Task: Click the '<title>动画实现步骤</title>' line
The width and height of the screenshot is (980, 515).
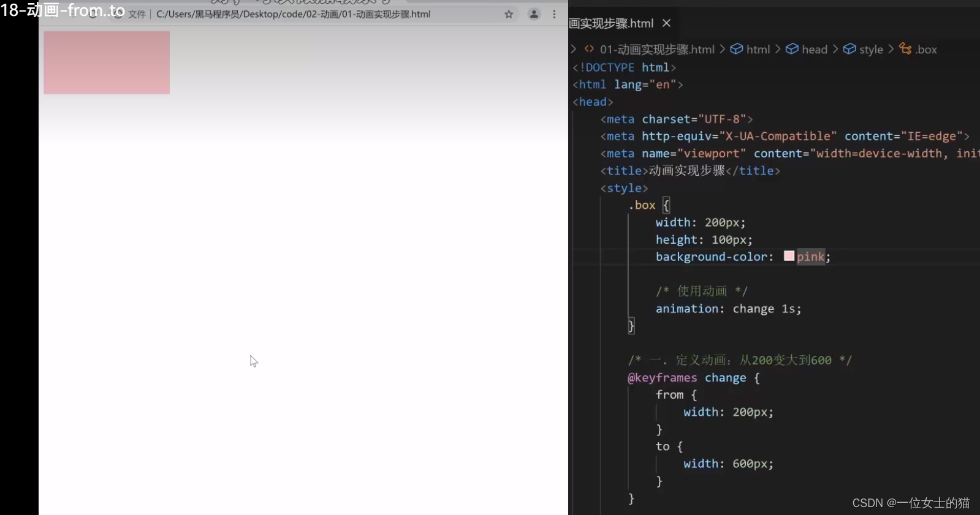Action: click(690, 171)
